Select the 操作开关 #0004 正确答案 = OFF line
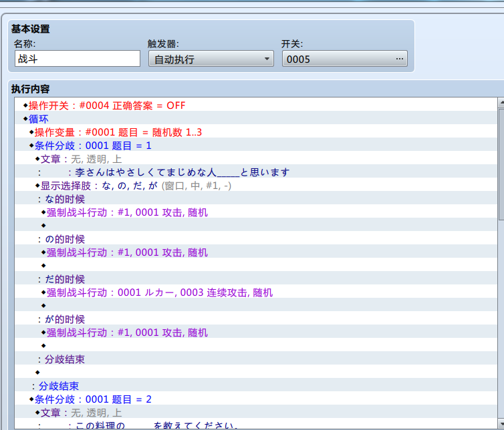This screenshot has height=430, width=504. [255, 105]
